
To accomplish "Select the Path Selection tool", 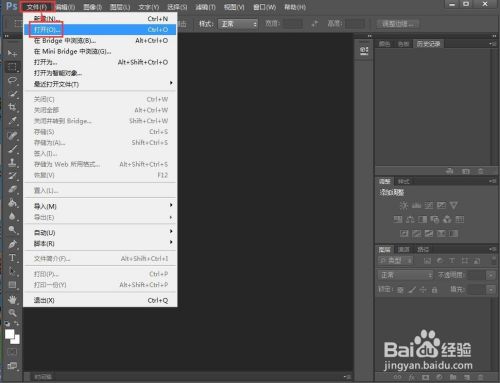I will [12, 271].
